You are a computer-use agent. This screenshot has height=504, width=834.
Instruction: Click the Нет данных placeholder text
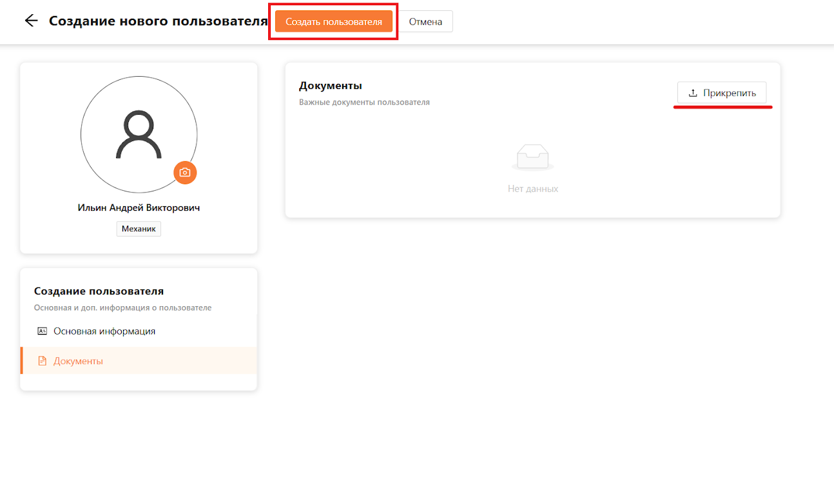[x=532, y=189]
